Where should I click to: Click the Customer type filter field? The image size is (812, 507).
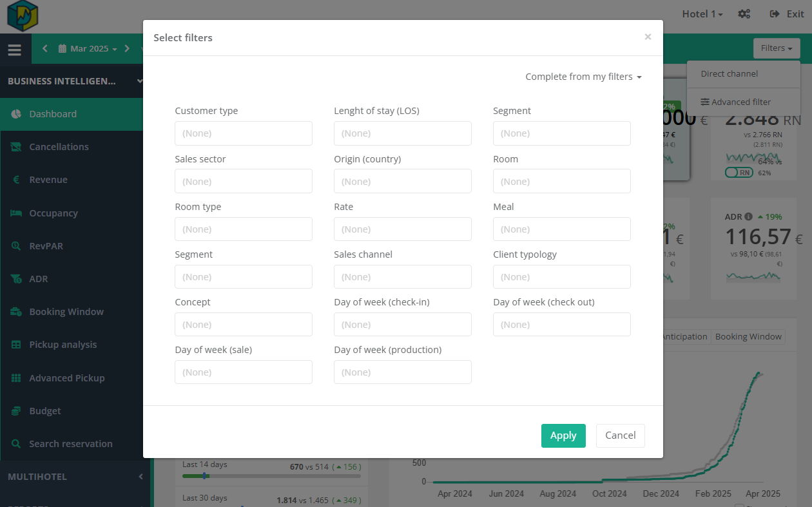pos(244,133)
